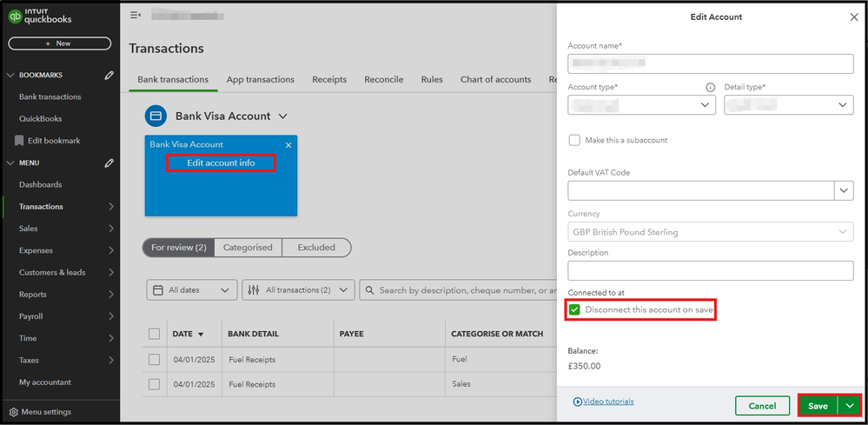This screenshot has height=425, width=868.
Task: Click the Description field
Action: pyautogui.click(x=710, y=270)
